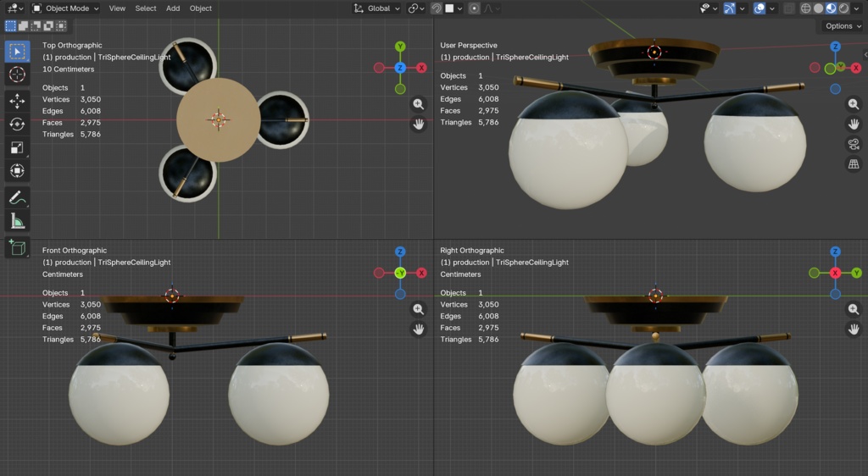Click zoom magnifier in User Perspective view

[x=854, y=104]
